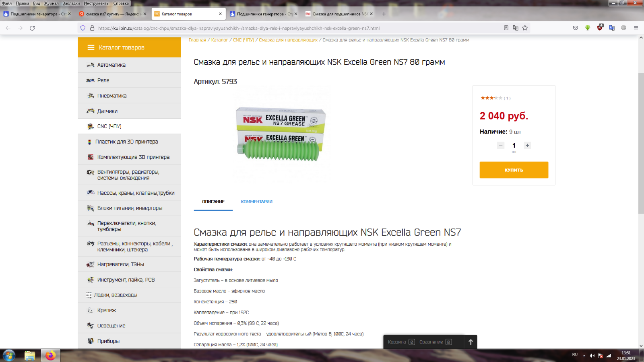
Task: Switch to the КОММЕНТАРИИ tab
Action: coord(257,202)
